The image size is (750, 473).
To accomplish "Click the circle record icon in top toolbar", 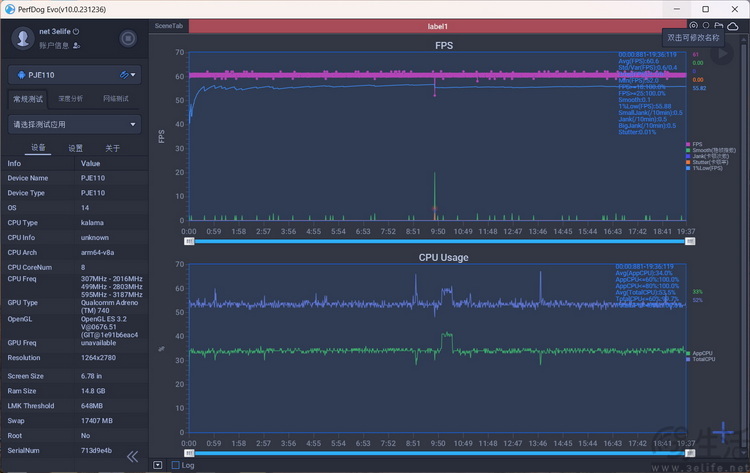I will [706, 25].
